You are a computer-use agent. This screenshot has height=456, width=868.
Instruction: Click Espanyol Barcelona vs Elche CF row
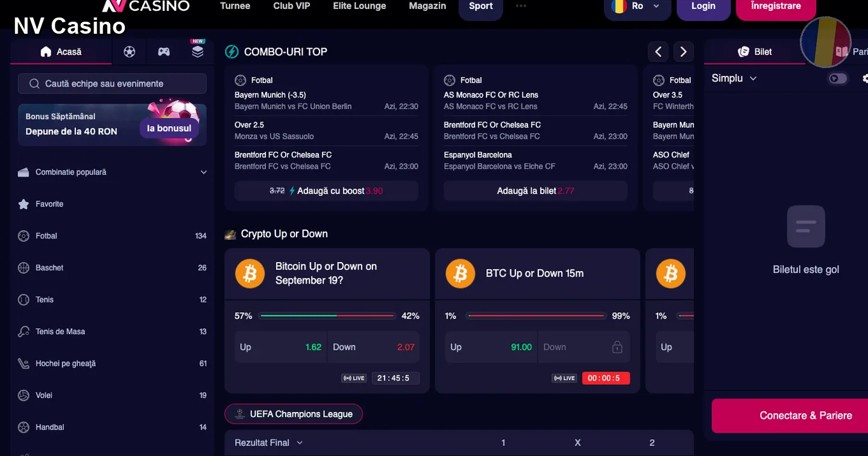pos(535,161)
